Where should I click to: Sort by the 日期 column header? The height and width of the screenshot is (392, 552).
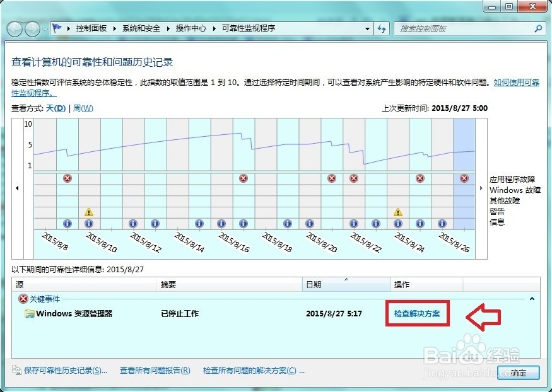click(x=346, y=284)
